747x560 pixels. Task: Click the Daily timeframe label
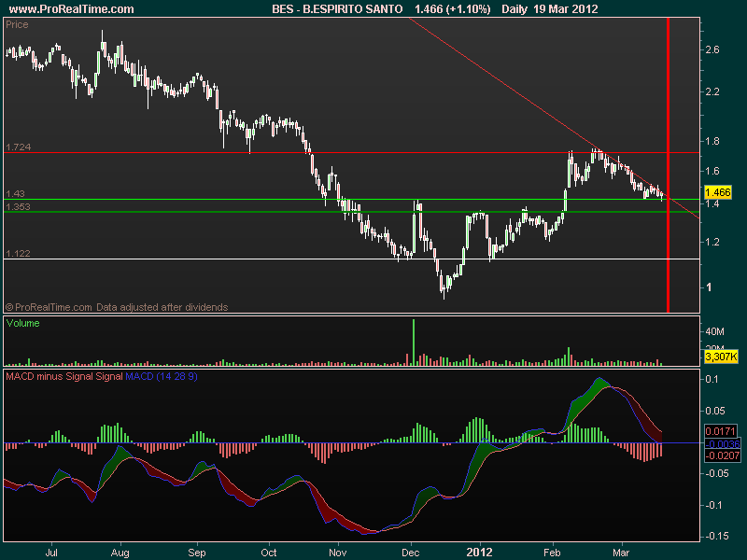[514, 9]
